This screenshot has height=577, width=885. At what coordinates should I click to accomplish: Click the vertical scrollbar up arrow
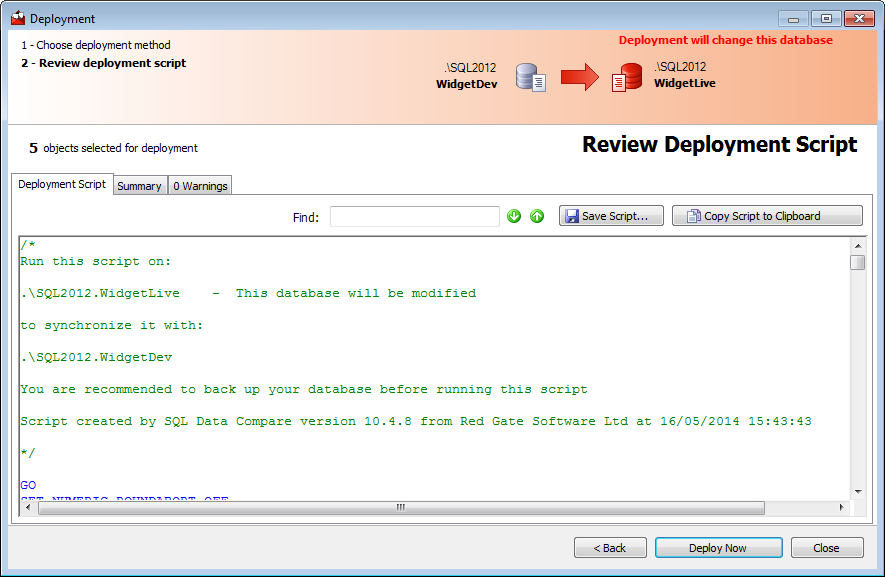pyautogui.click(x=857, y=245)
